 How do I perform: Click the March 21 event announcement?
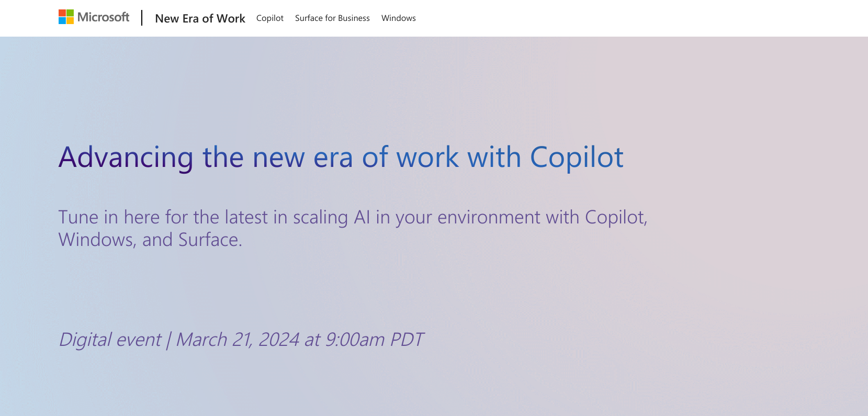point(242,340)
